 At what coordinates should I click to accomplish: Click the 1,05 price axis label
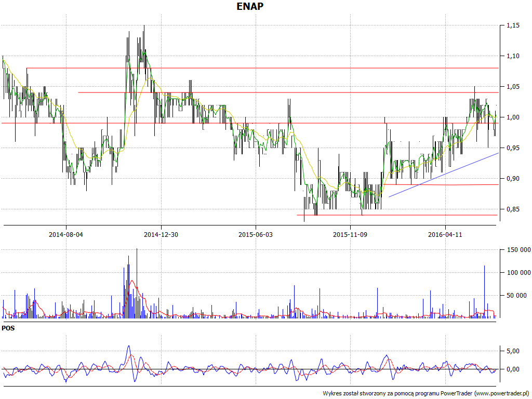[513, 87]
